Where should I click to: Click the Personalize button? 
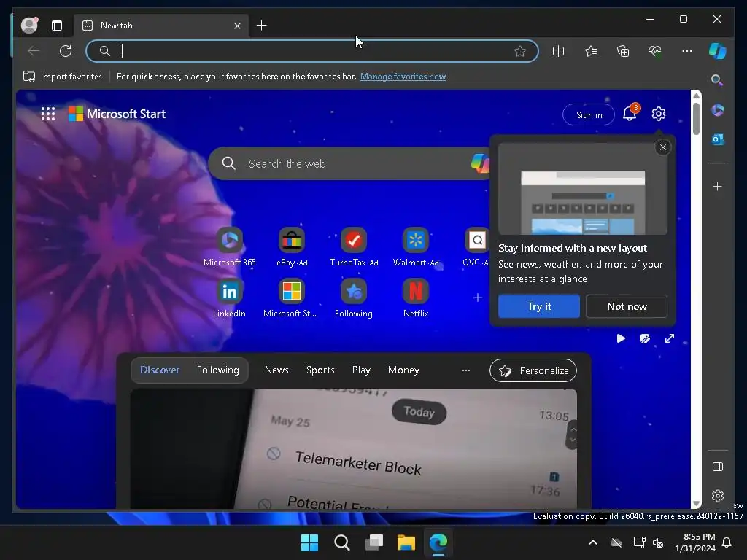pyautogui.click(x=533, y=370)
